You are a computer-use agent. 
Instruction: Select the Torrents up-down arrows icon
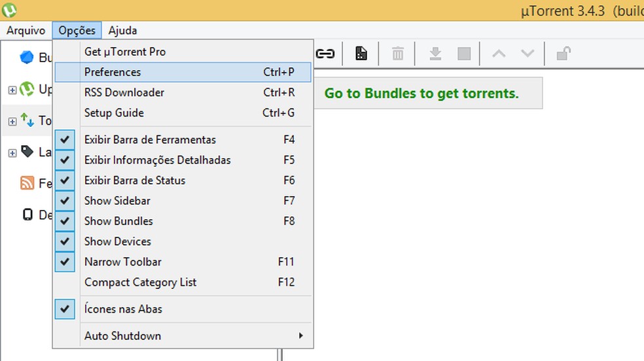[x=27, y=120]
